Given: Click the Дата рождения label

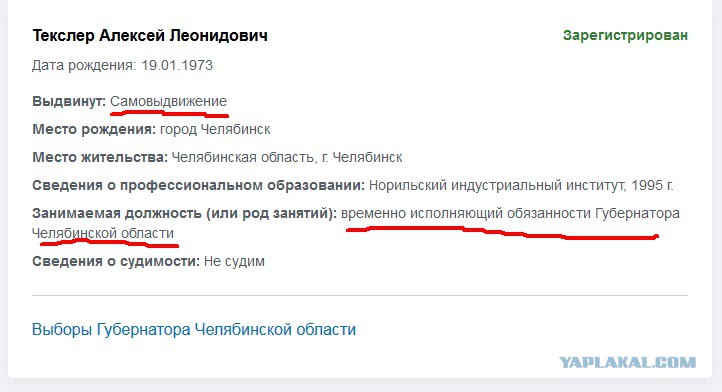Looking at the screenshot, I should 84,65.
